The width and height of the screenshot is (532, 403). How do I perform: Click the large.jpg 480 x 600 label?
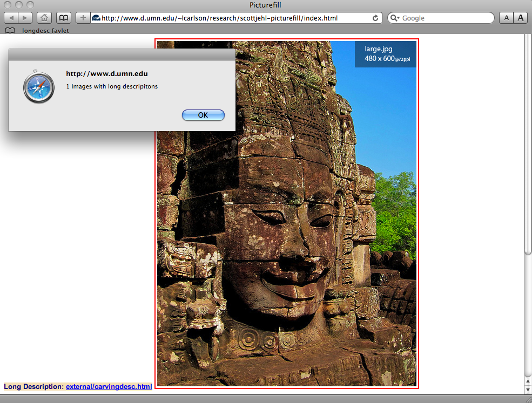[x=385, y=54]
